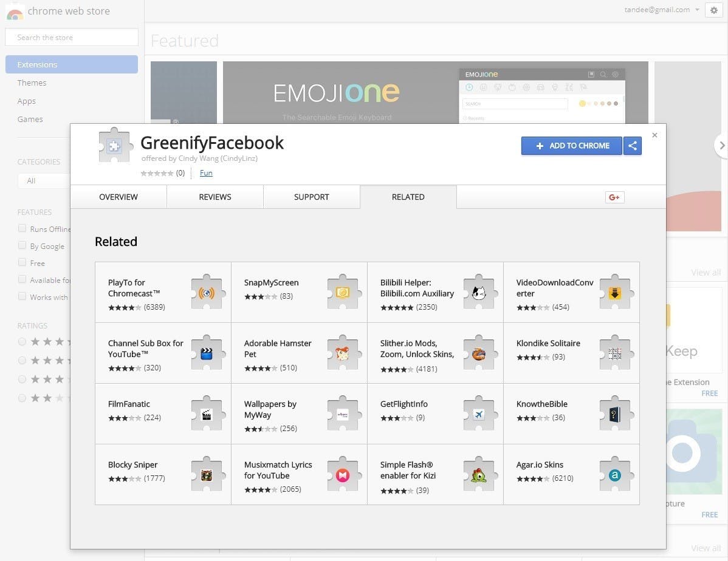Open the Simple Flash enabler for Kizi icon
Image resolution: width=728 pixels, height=561 pixels.
coord(480,475)
